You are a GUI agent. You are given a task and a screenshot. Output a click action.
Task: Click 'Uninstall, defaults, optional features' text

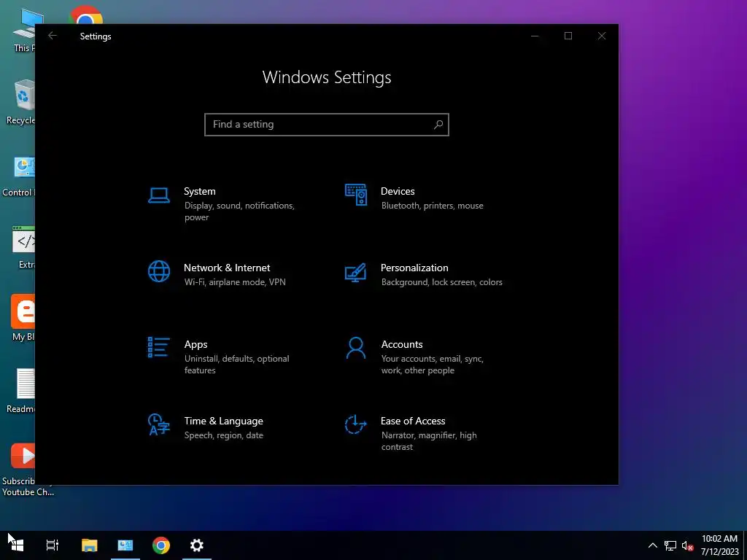coord(237,365)
